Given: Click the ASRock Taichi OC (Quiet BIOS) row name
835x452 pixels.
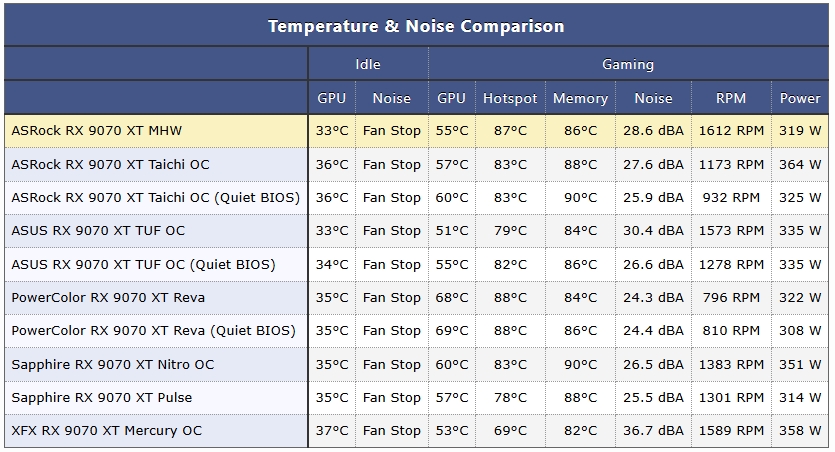Looking at the screenshot, I should pyautogui.click(x=155, y=198).
